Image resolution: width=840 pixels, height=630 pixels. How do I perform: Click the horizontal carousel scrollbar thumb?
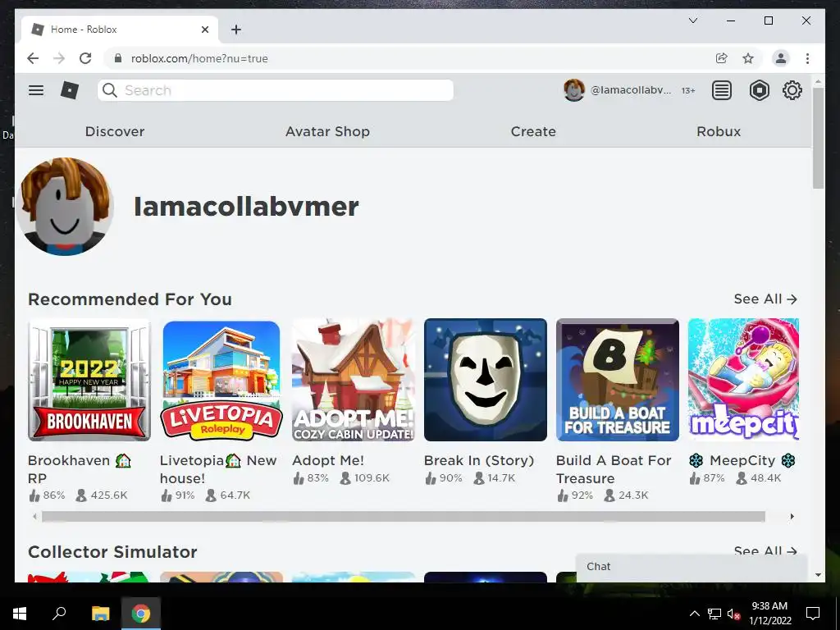(404, 517)
